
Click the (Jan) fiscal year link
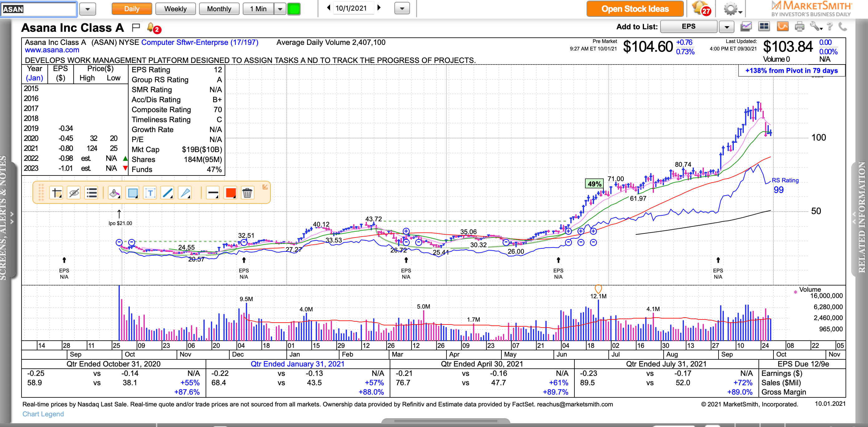(x=34, y=78)
